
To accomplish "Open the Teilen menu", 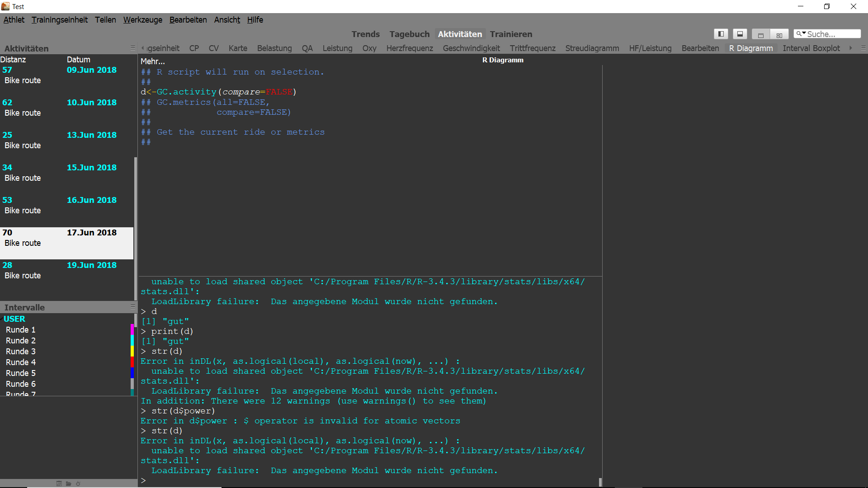I will tap(105, 20).
